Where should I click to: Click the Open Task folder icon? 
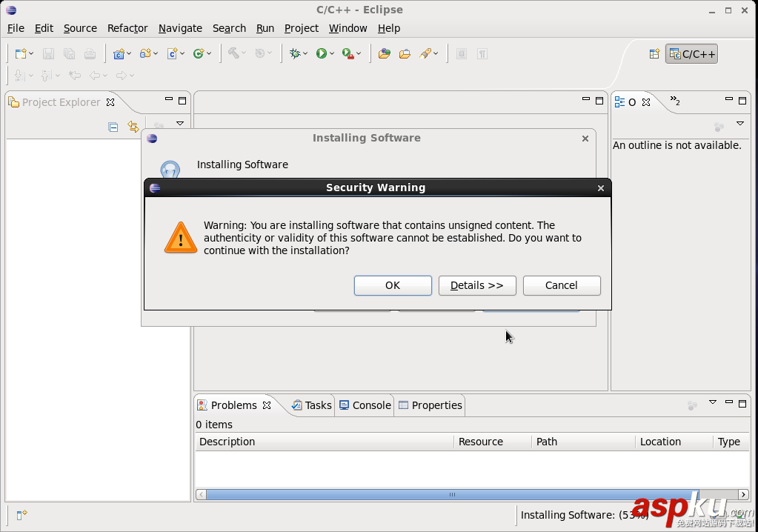(x=405, y=53)
